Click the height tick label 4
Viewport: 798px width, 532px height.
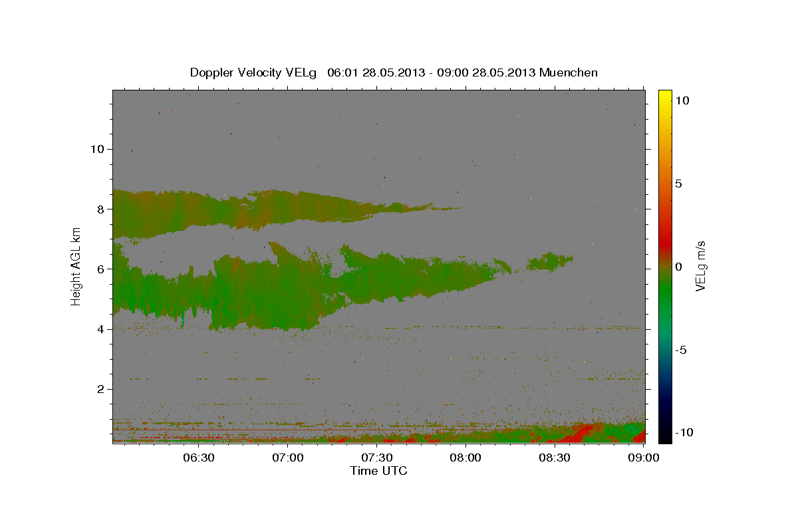[100, 329]
